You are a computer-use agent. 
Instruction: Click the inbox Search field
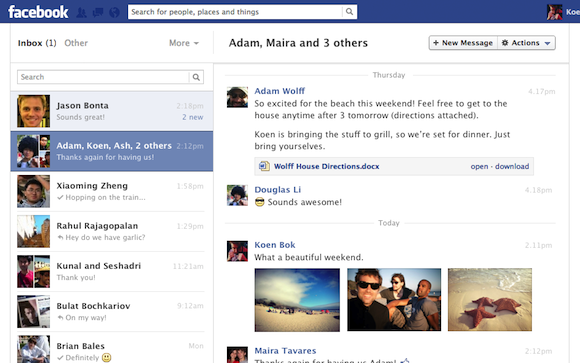(103, 77)
